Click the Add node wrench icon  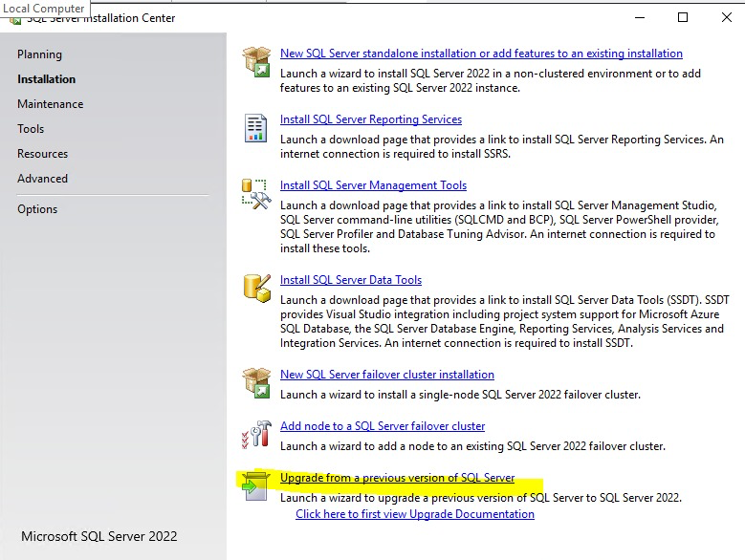tap(256, 434)
